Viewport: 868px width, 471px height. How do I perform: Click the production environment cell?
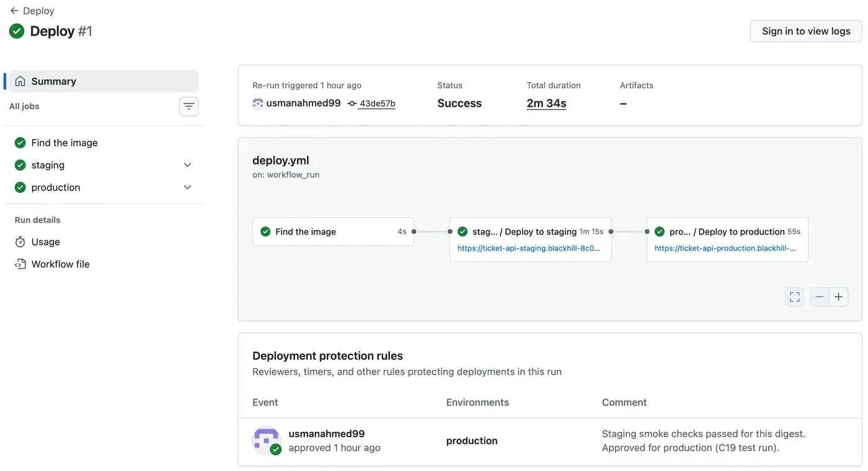pyautogui.click(x=472, y=441)
